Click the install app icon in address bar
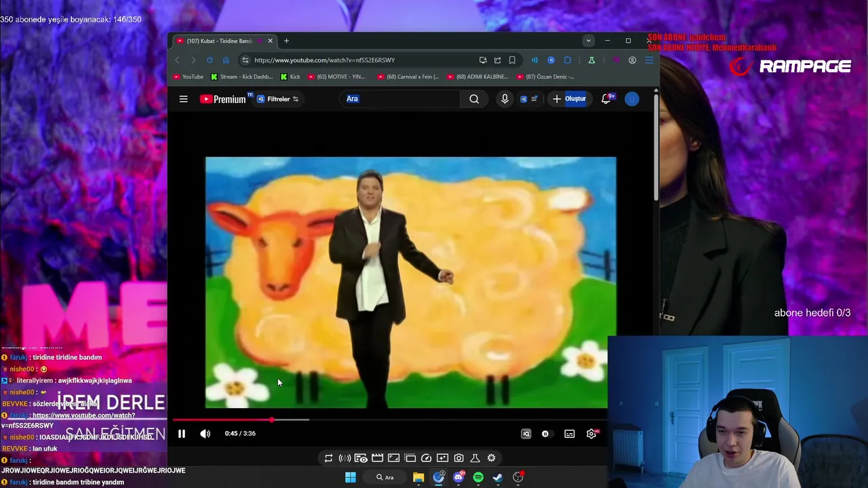Viewport: 868px width, 488px height. click(483, 60)
